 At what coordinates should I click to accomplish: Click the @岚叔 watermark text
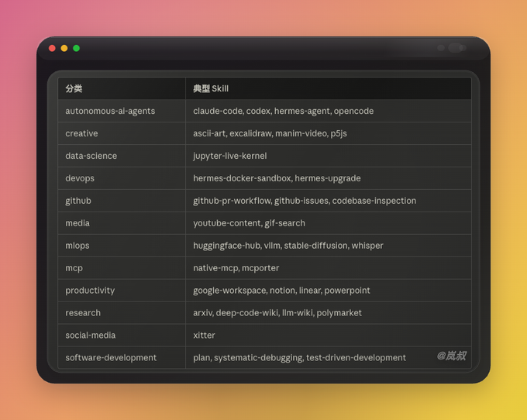[451, 356]
